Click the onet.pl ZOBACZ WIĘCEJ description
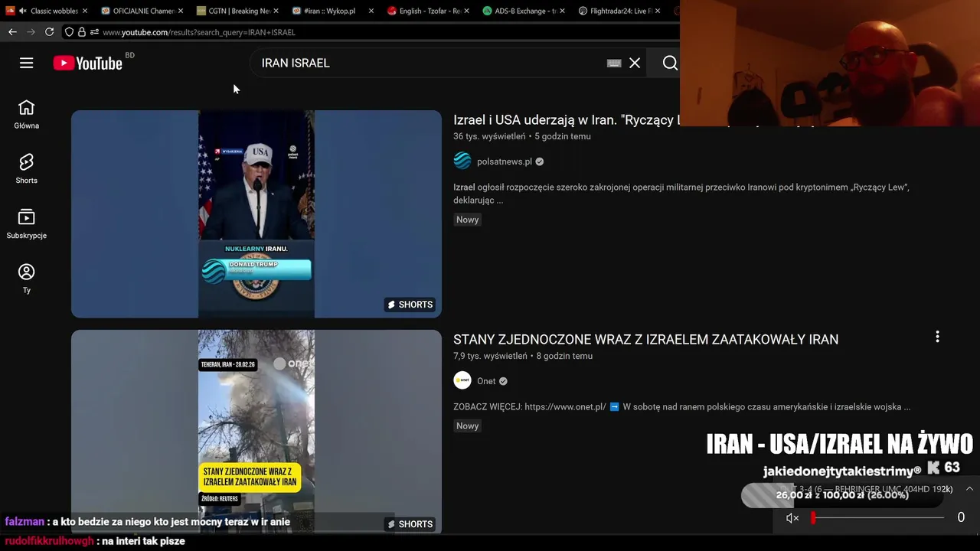 point(681,407)
